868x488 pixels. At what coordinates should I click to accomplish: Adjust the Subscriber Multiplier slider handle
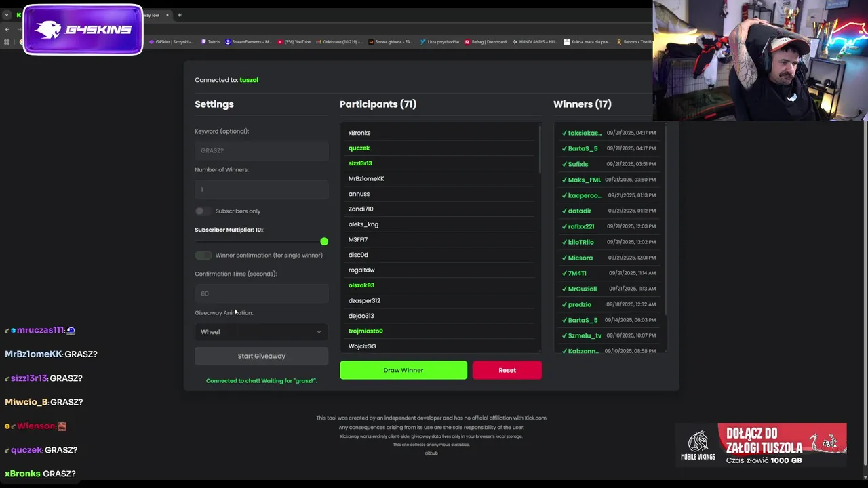tap(324, 241)
